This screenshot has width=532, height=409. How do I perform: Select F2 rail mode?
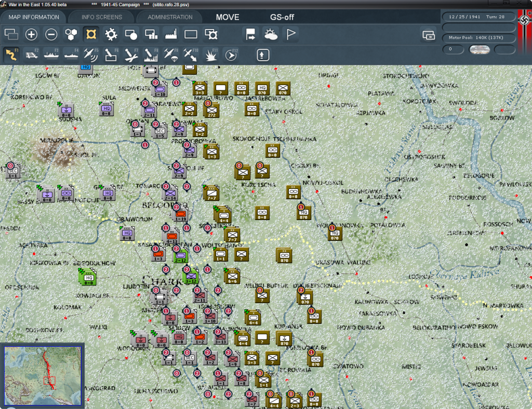[32, 54]
